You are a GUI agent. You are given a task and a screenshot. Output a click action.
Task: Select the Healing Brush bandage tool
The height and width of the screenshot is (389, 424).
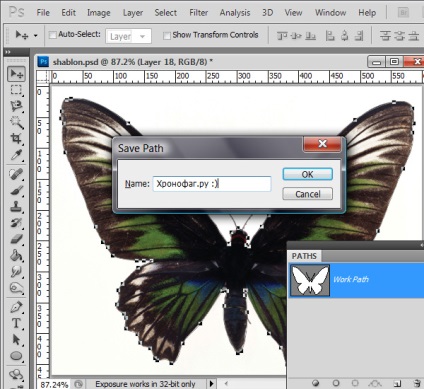coord(16,174)
